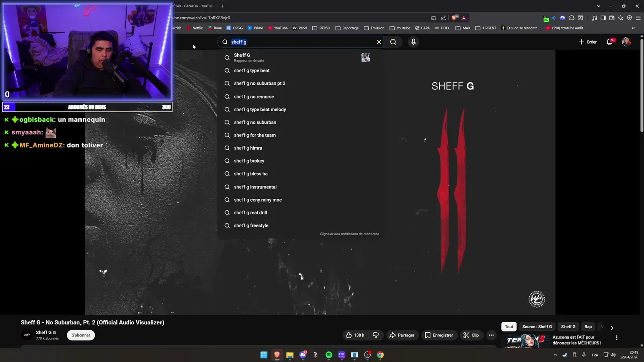Open the Emission bookmarks folder
The height and width of the screenshot is (362, 644).
click(374, 28)
